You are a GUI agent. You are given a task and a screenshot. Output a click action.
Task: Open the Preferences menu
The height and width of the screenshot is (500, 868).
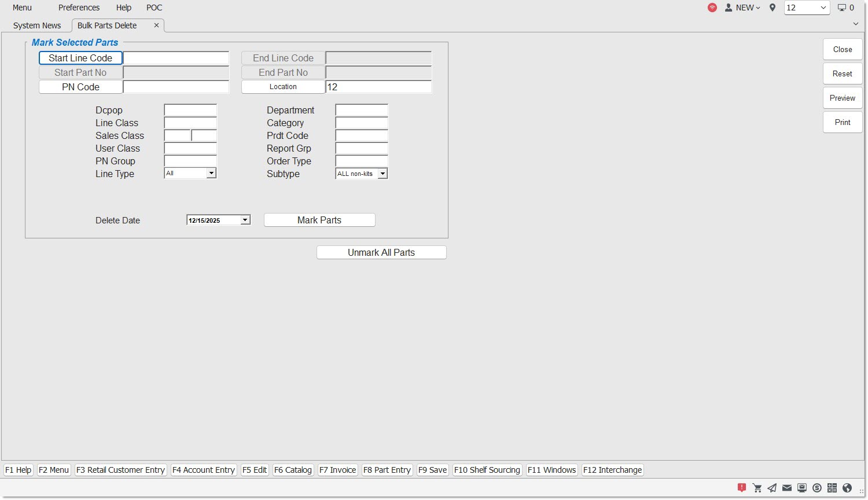click(79, 8)
